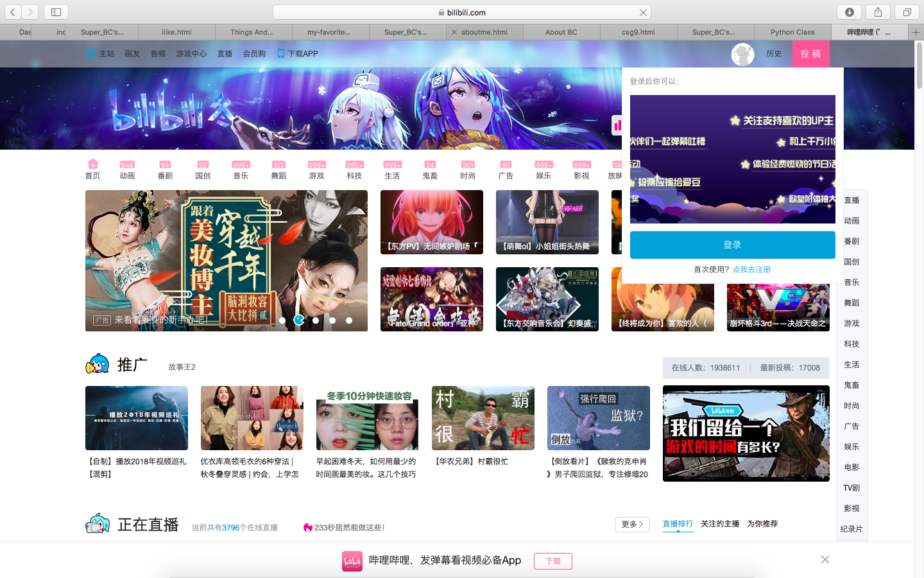The height and width of the screenshot is (578, 924).
Task: Select 关注的主播 tab
Action: click(x=720, y=524)
